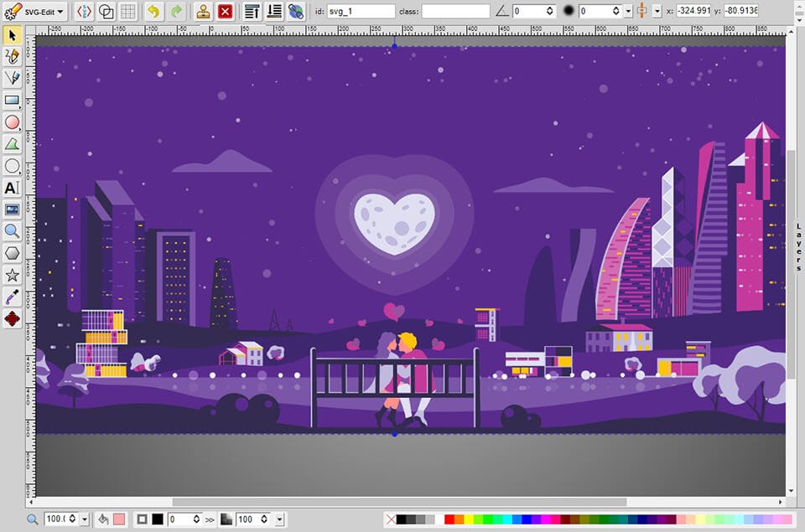Select the no-color red X swatch

391,519
